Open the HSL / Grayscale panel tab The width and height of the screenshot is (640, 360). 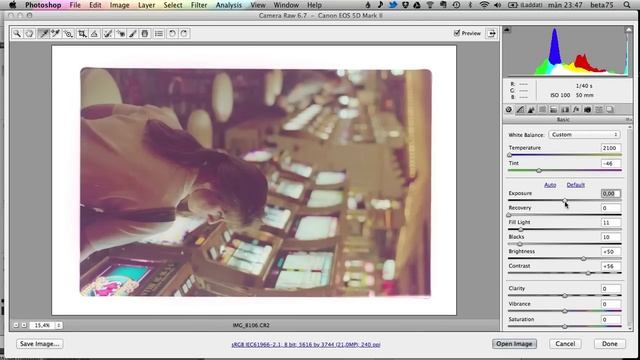(542, 109)
